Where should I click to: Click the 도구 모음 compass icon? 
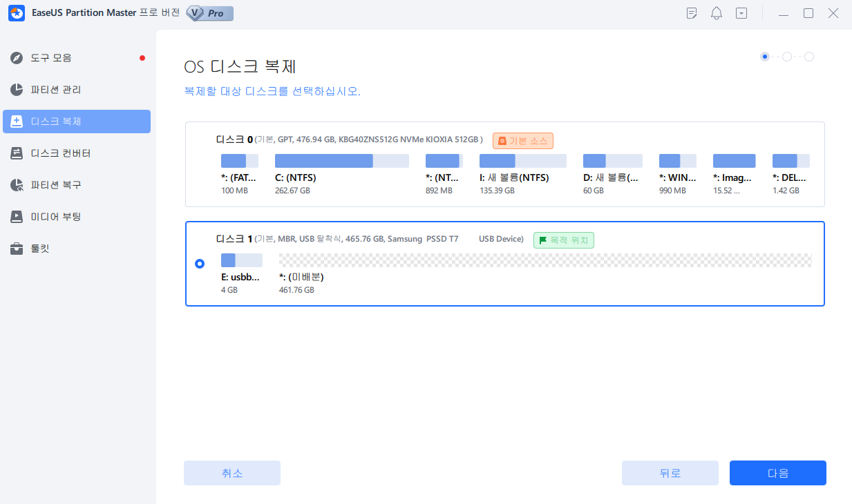pyautogui.click(x=17, y=58)
